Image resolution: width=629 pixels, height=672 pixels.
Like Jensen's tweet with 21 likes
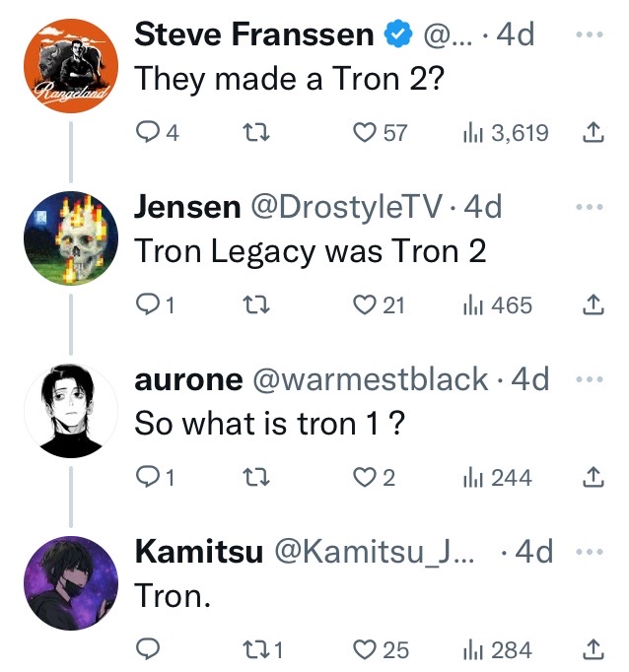tap(366, 305)
